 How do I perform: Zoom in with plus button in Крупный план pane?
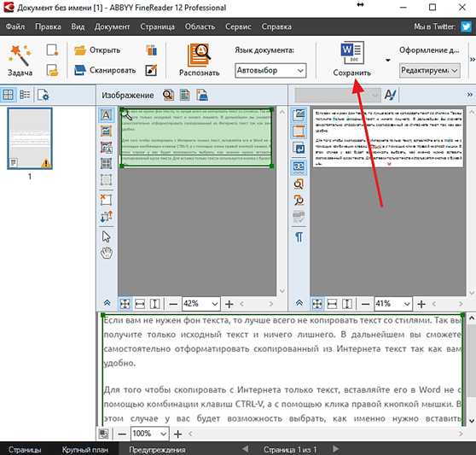coord(178,434)
